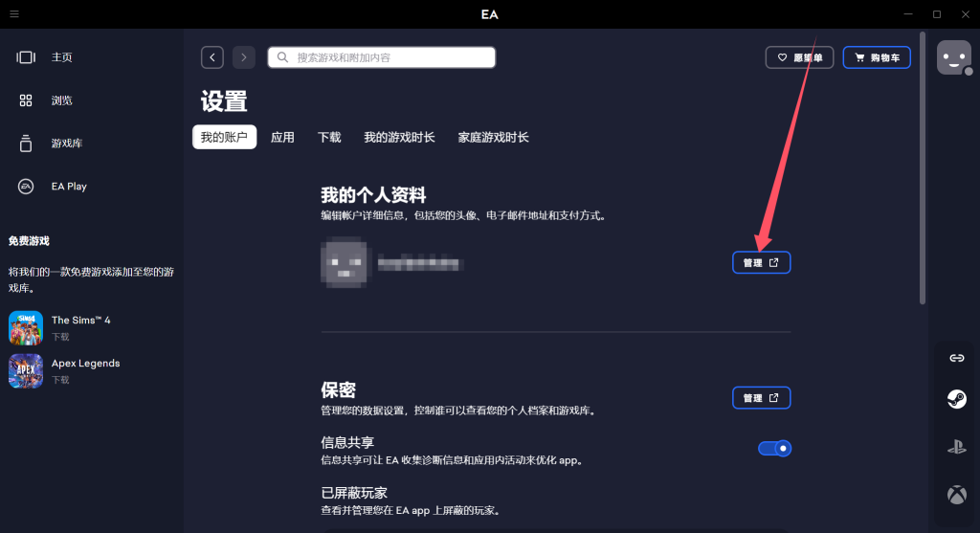Image resolution: width=980 pixels, height=533 pixels.
Task: Open The Sims 4 thumbnail
Action: pyautogui.click(x=26, y=328)
